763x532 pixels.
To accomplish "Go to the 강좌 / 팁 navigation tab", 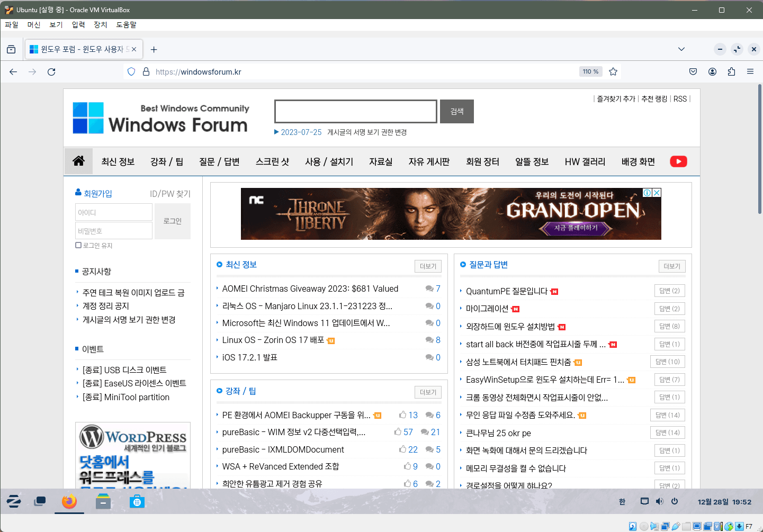I will [167, 161].
